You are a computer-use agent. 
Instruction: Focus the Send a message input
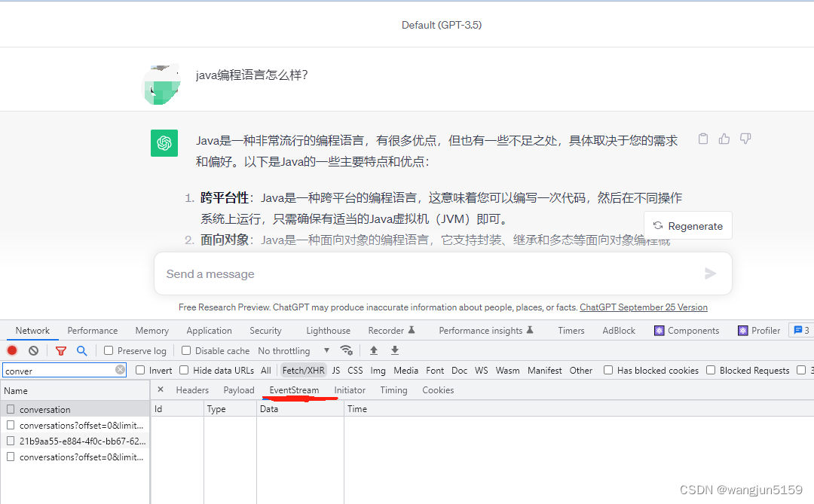tap(443, 273)
